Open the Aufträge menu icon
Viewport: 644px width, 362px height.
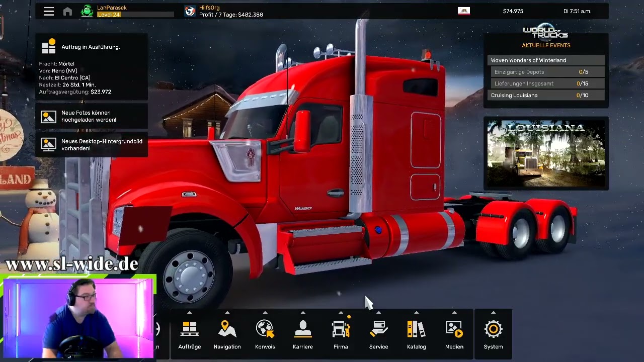point(190,329)
